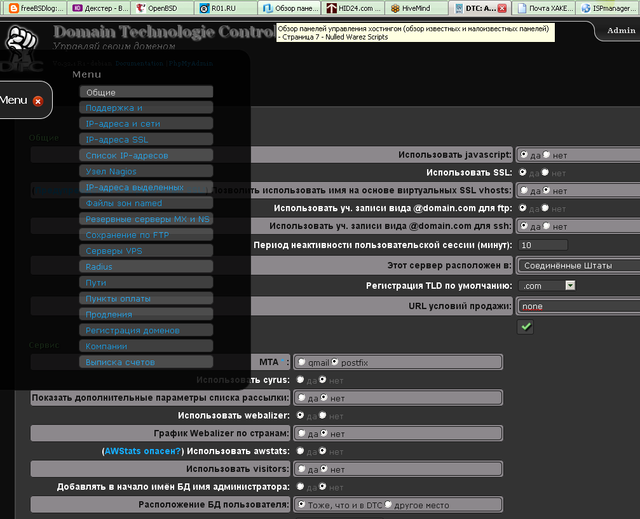The height and width of the screenshot is (519, 640).
Task: Open the Admin tab
Action: coord(621,30)
